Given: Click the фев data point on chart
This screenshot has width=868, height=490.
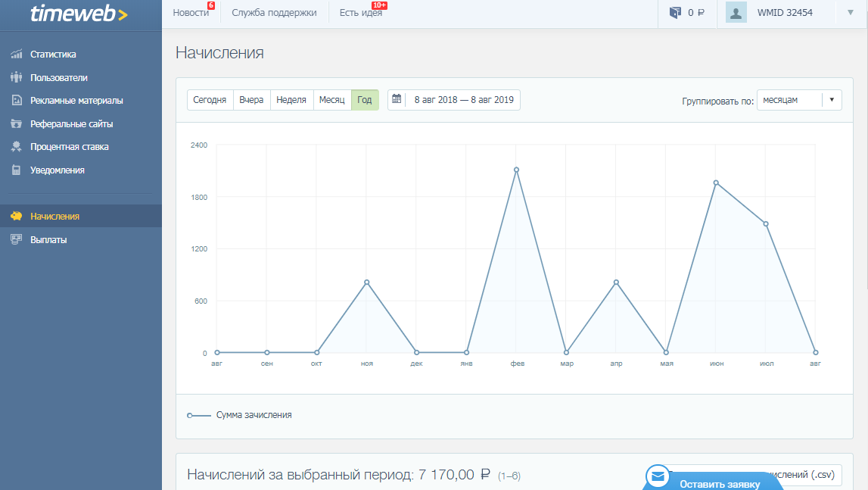Looking at the screenshot, I should (x=516, y=170).
